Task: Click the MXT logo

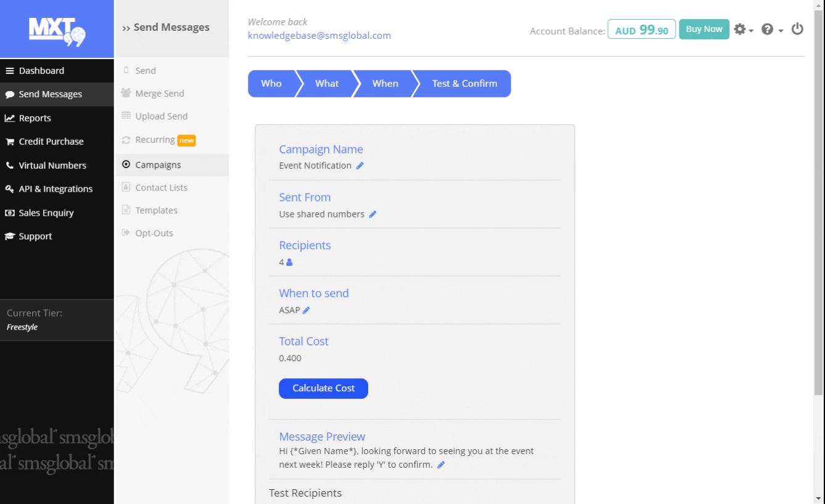Action: tap(57, 30)
